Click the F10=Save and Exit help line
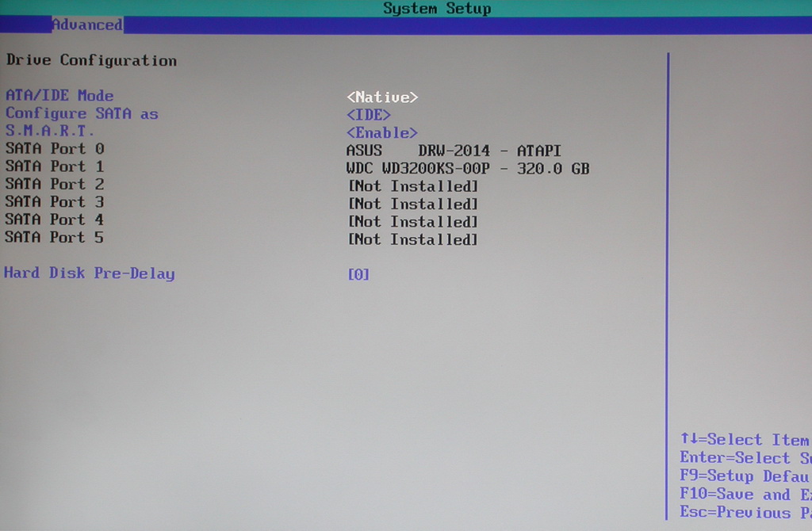Viewport: 812px width, 531px height. click(x=745, y=494)
